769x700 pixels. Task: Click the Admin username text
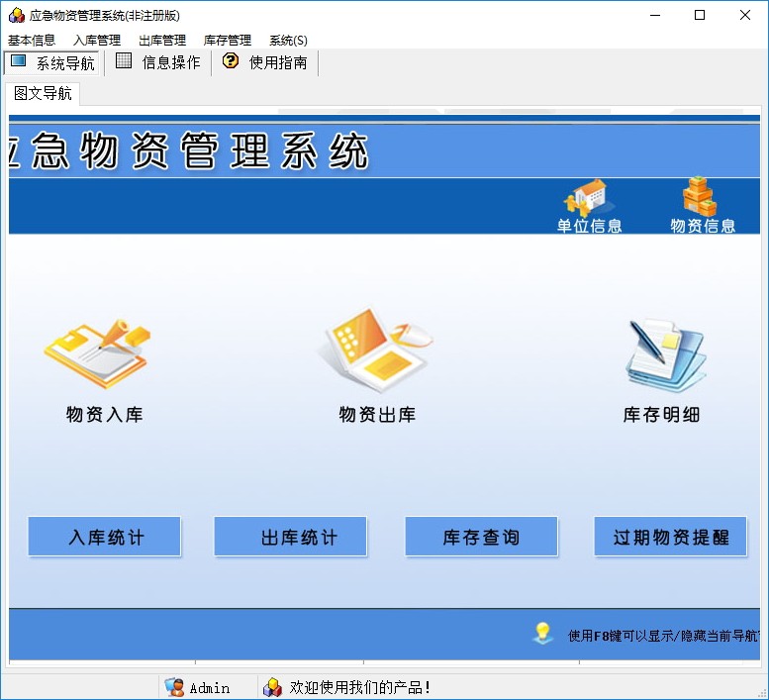(210, 688)
